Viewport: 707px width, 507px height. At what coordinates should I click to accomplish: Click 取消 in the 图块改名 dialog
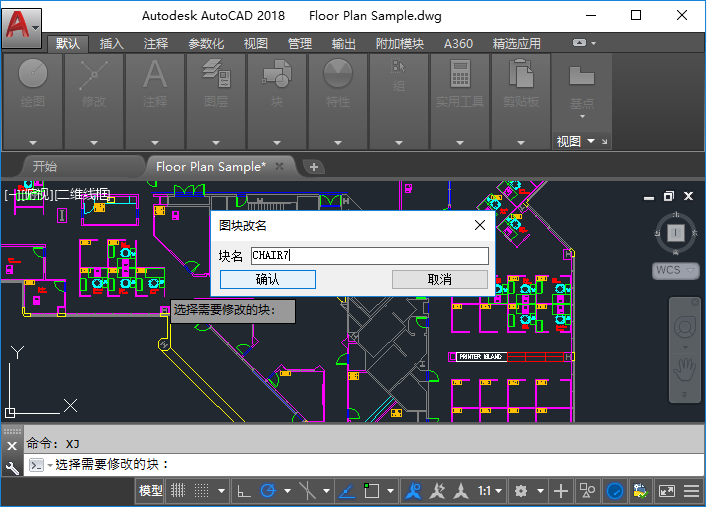(440, 280)
